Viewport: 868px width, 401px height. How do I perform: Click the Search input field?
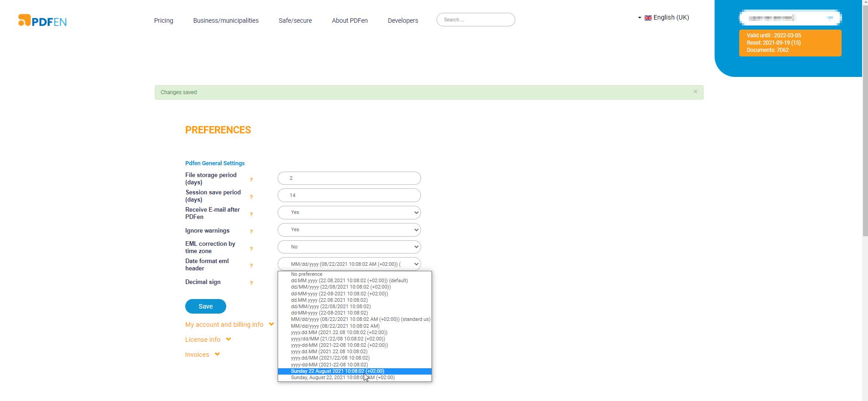(x=476, y=20)
